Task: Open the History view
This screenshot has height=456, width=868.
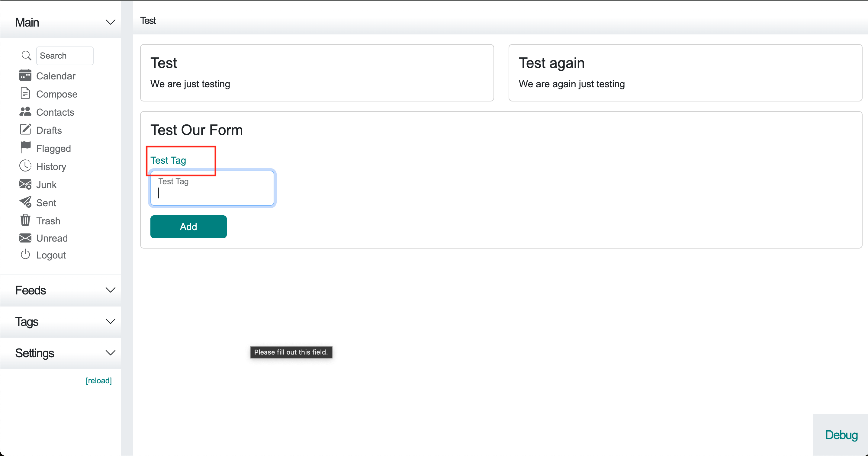Action: click(x=51, y=167)
